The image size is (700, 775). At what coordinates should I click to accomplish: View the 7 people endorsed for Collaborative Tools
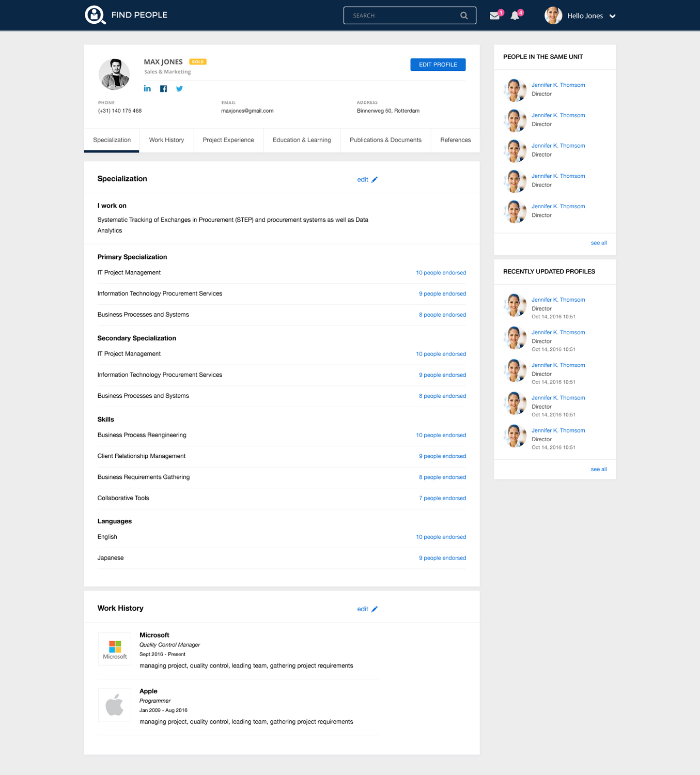(442, 498)
